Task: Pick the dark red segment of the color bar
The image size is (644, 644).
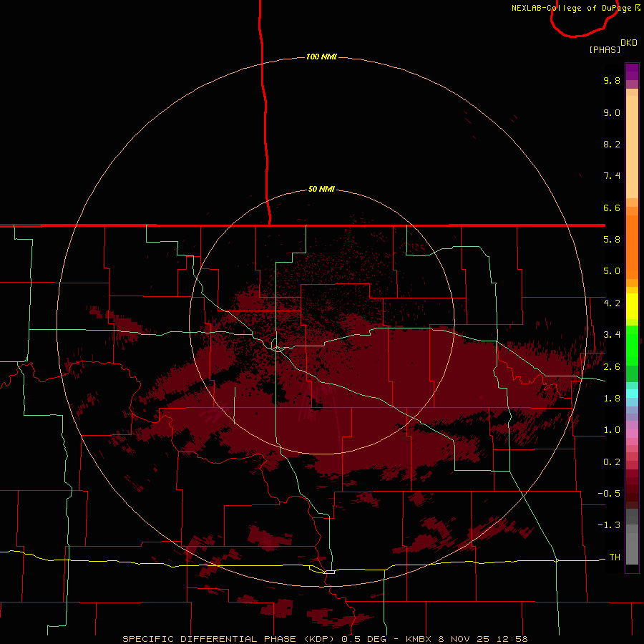Action: point(632,484)
